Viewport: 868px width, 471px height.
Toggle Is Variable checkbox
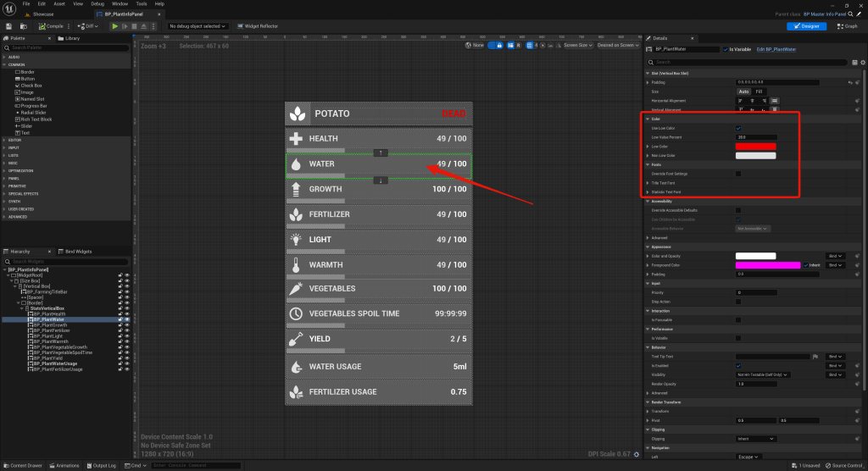point(723,49)
